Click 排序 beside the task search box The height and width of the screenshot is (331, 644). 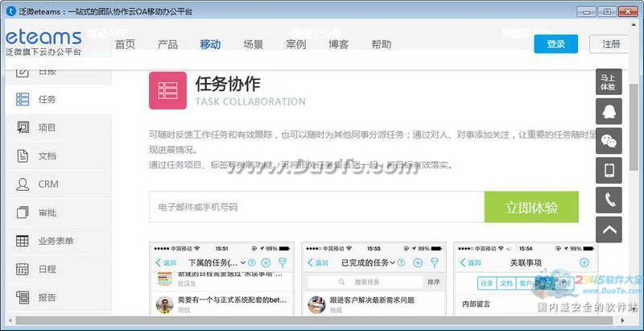pos(434,282)
